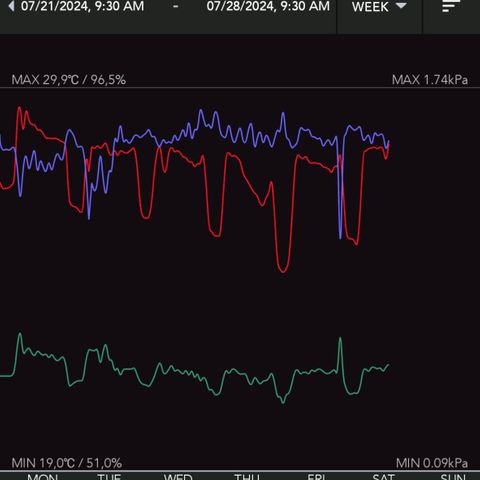
Task: Open the WEEK range dropdown
Action: (x=379, y=7)
